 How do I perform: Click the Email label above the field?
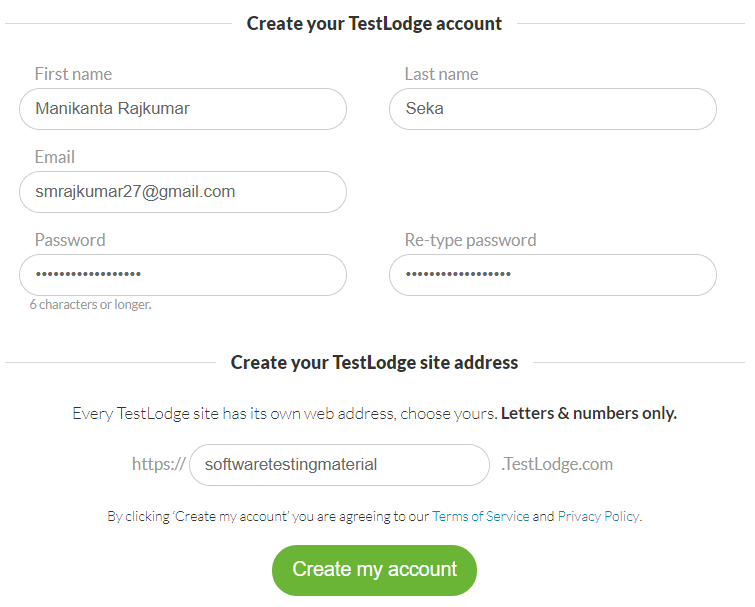[x=54, y=157]
